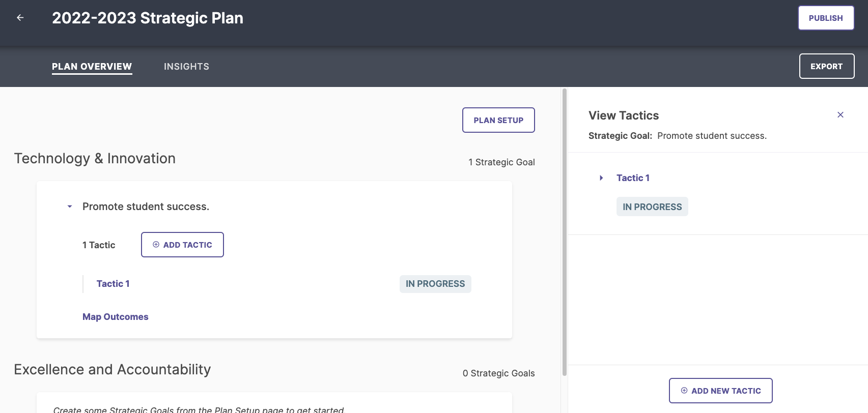This screenshot has width=868, height=413.
Task: Go back using the left arrow icon
Action: pyautogui.click(x=20, y=18)
